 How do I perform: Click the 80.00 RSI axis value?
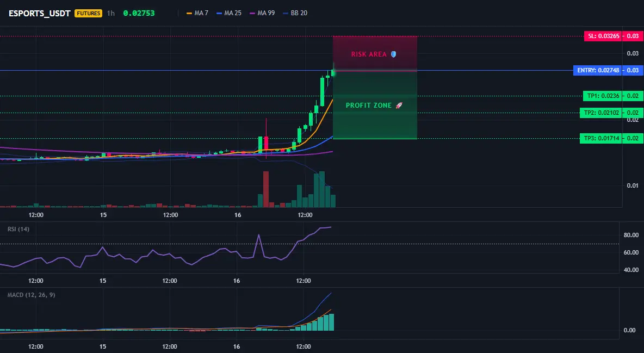631,235
